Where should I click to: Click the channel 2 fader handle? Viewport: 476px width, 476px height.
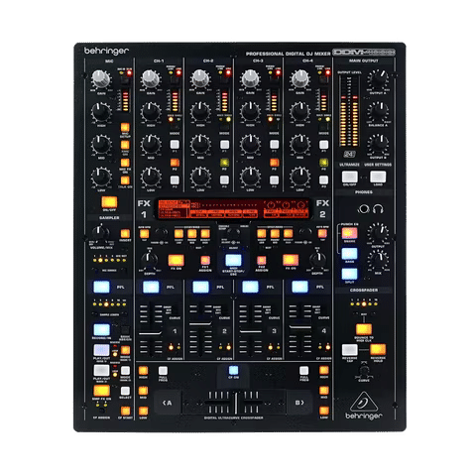point(200,323)
